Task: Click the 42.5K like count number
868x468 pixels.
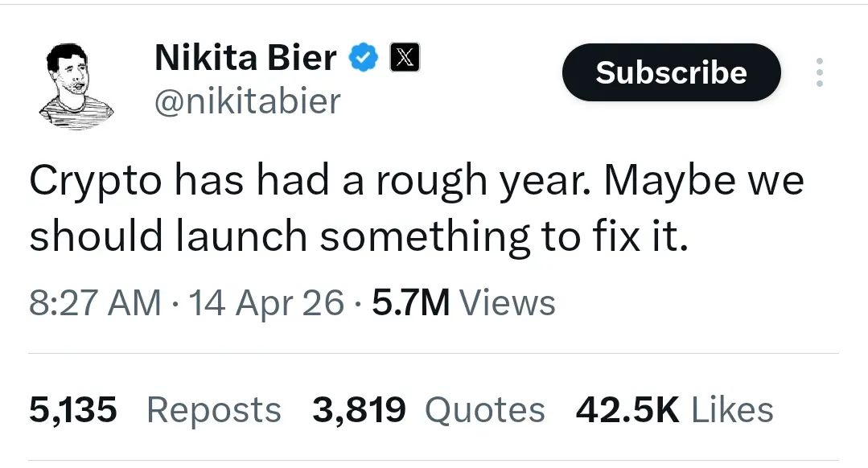Action: (x=627, y=410)
